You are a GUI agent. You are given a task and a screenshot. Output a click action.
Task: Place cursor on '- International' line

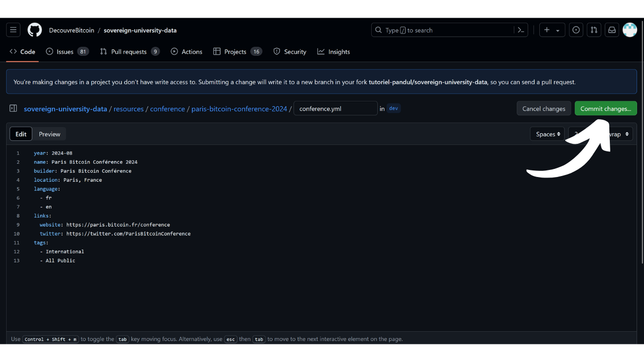[x=62, y=251]
